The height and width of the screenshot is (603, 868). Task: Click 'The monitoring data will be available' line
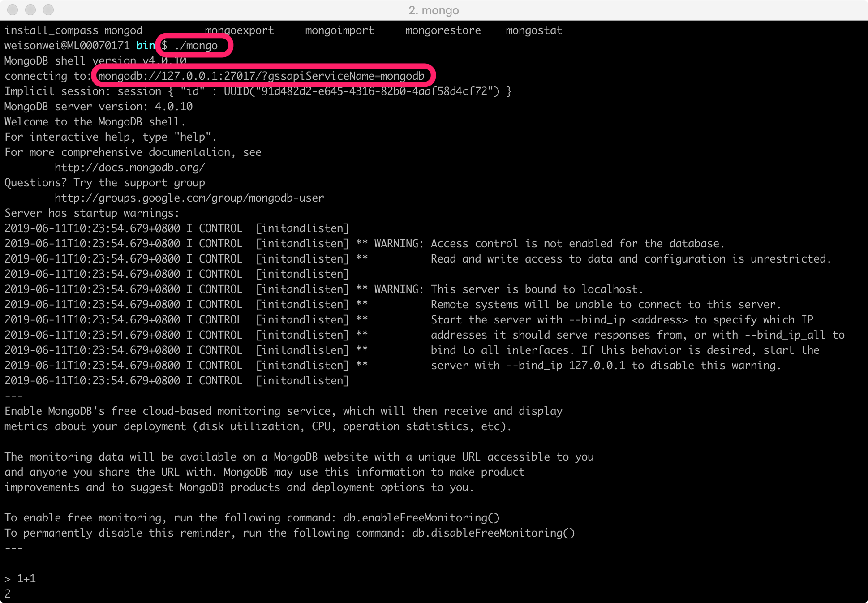[299, 457]
